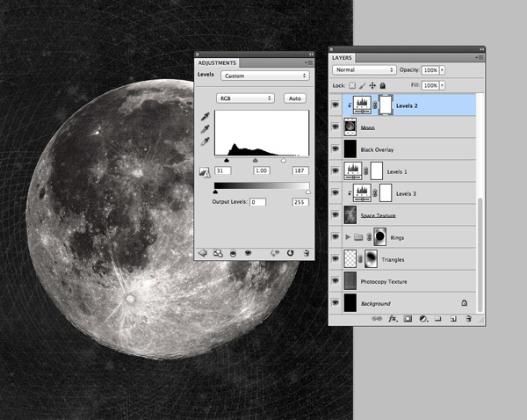The width and height of the screenshot is (527, 420).
Task: Click lock all icon
Action: point(382,85)
